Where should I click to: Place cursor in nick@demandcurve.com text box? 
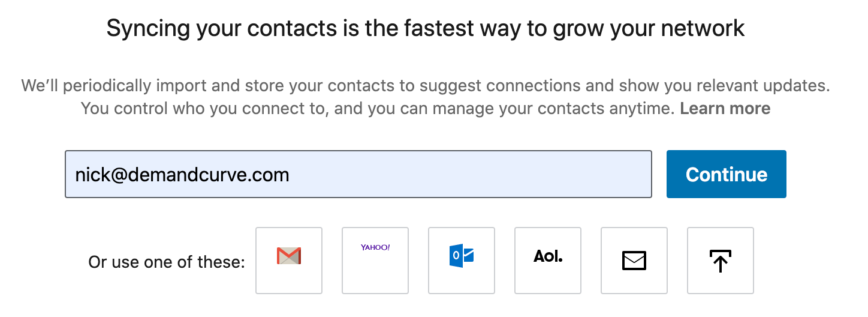(358, 174)
